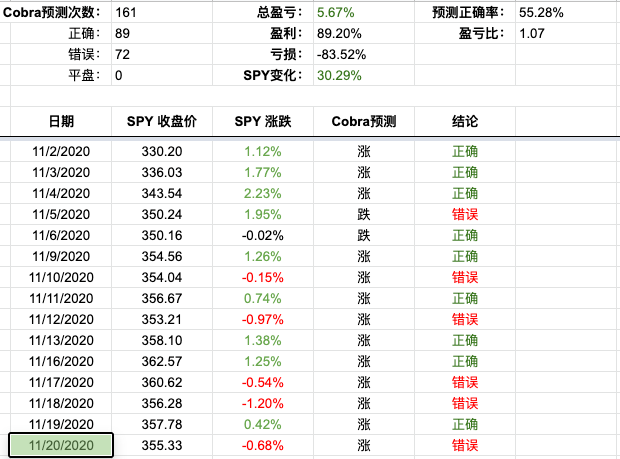Click date cell 11/17/2020
Image resolution: width=620 pixels, height=459 pixels.
(x=61, y=382)
